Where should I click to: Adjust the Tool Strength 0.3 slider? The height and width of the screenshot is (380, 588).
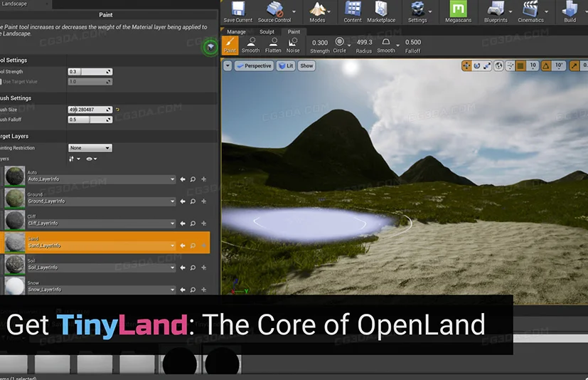click(x=90, y=72)
